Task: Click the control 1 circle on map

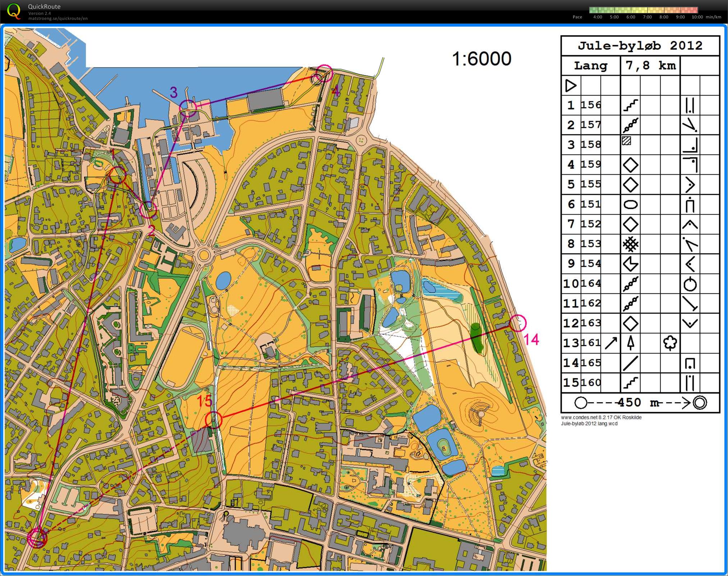Action: [118, 175]
